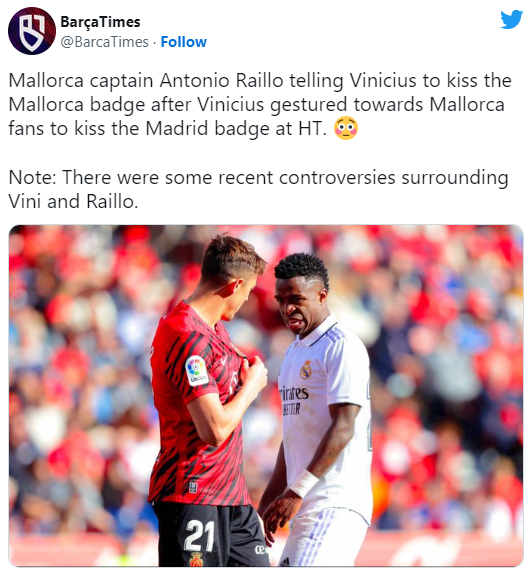The width and height of the screenshot is (532, 570).
Task: Click the white wristband on player's arm
Action: 304,484
